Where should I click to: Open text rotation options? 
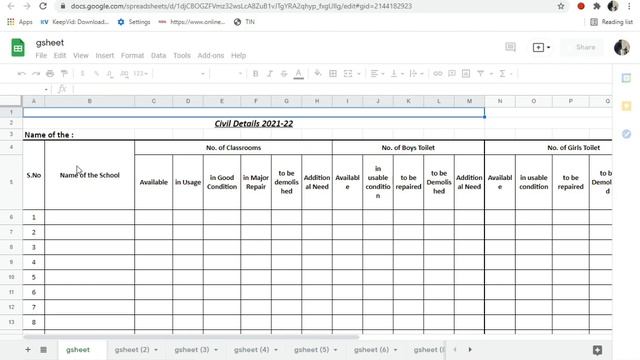click(416, 73)
